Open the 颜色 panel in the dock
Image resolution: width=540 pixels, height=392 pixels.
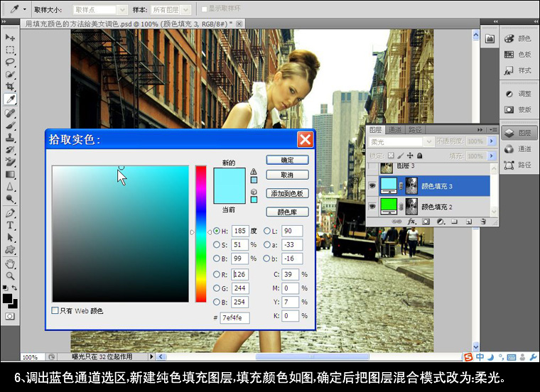coord(518,38)
